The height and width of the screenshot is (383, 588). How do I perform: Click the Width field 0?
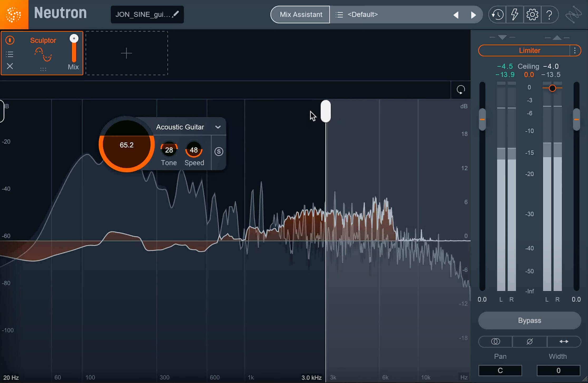tap(558, 371)
